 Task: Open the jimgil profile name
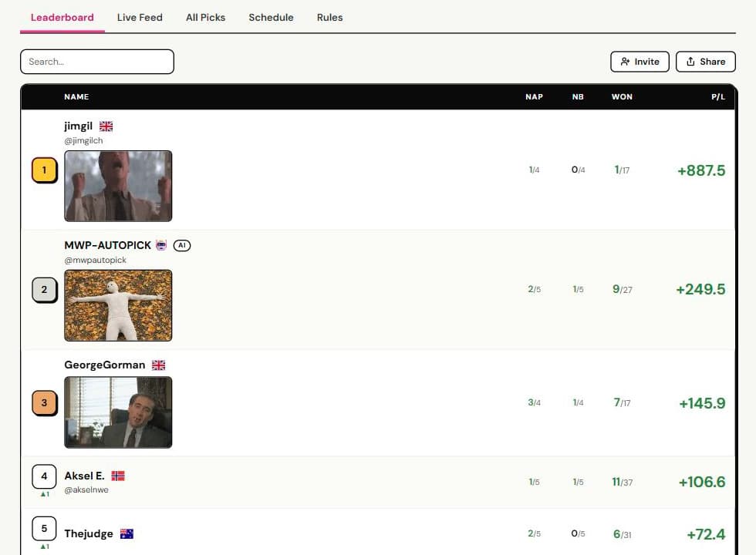78,126
